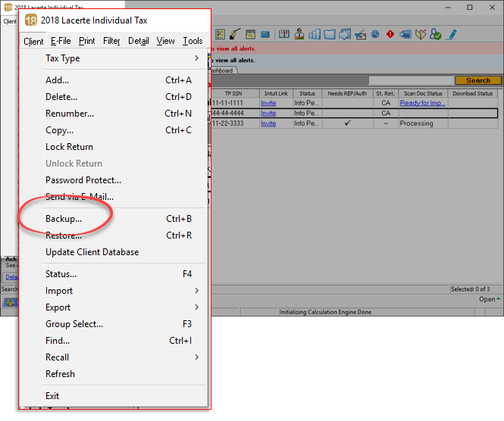The image size is (504, 421).
Task: Click the pencil icon in toolbar
Action: click(452, 34)
